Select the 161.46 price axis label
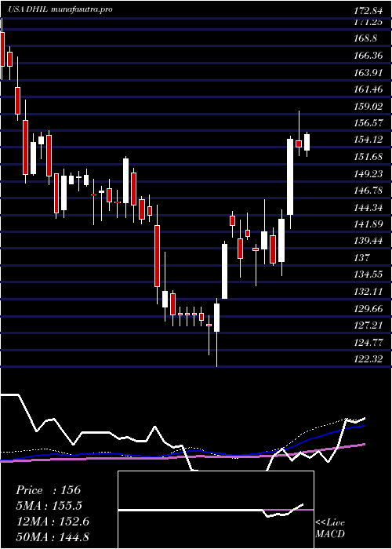The height and width of the screenshot is (549, 392). pos(368,89)
